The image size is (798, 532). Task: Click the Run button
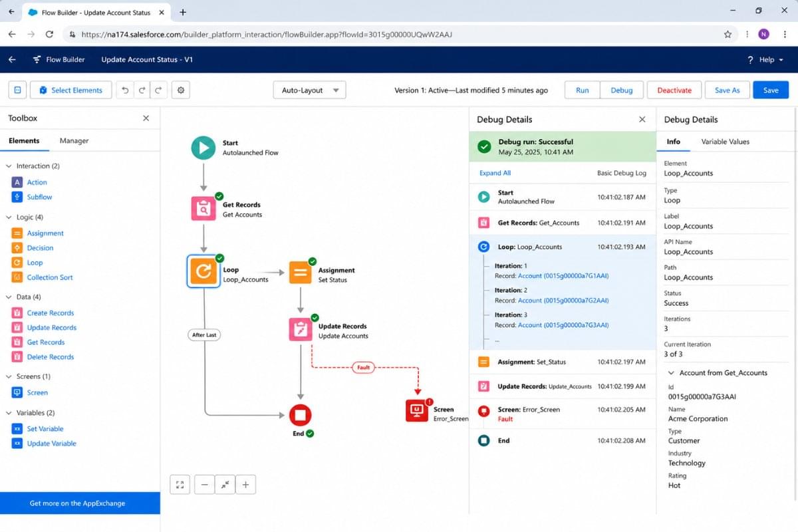pyautogui.click(x=583, y=90)
